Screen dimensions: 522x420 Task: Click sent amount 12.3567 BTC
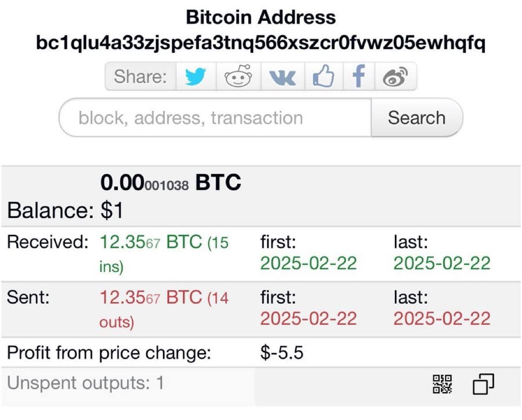click(151, 297)
